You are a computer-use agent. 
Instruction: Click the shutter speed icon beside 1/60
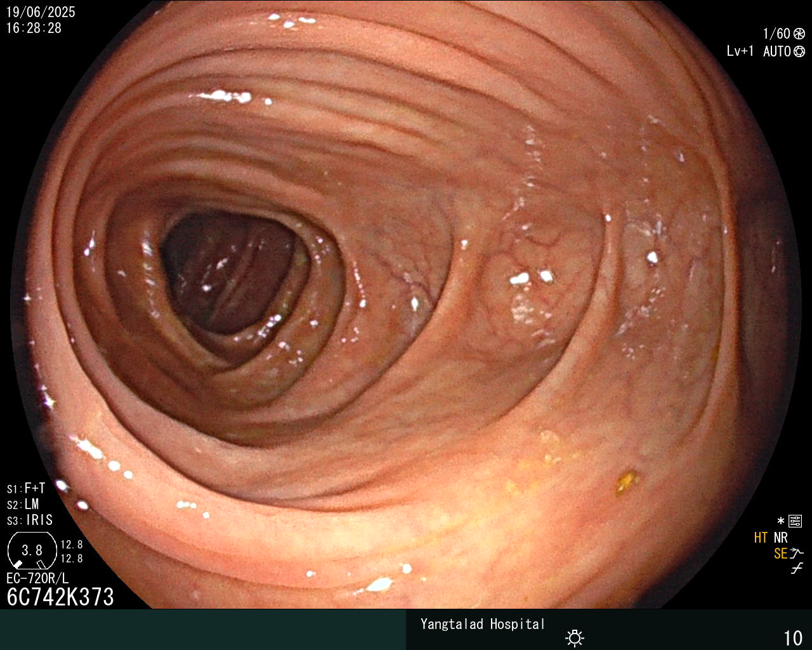click(x=799, y=34)
